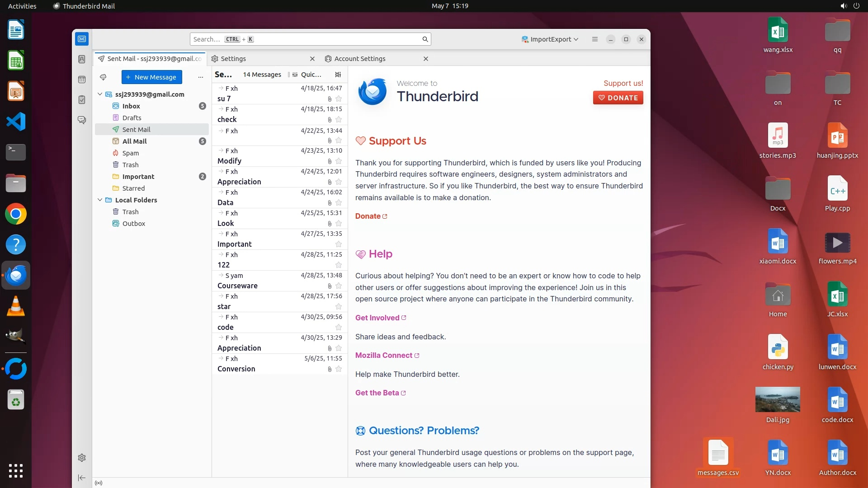
Task: Star the 'Courseware' message
Action: tap(339, 286)
